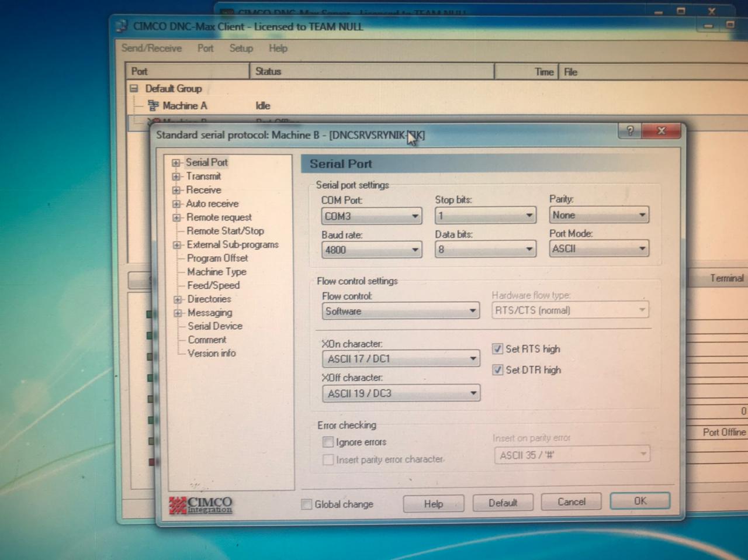Expand the Transmit tree node
Viewport: 748px width, 560px height.
click(176, 177)
